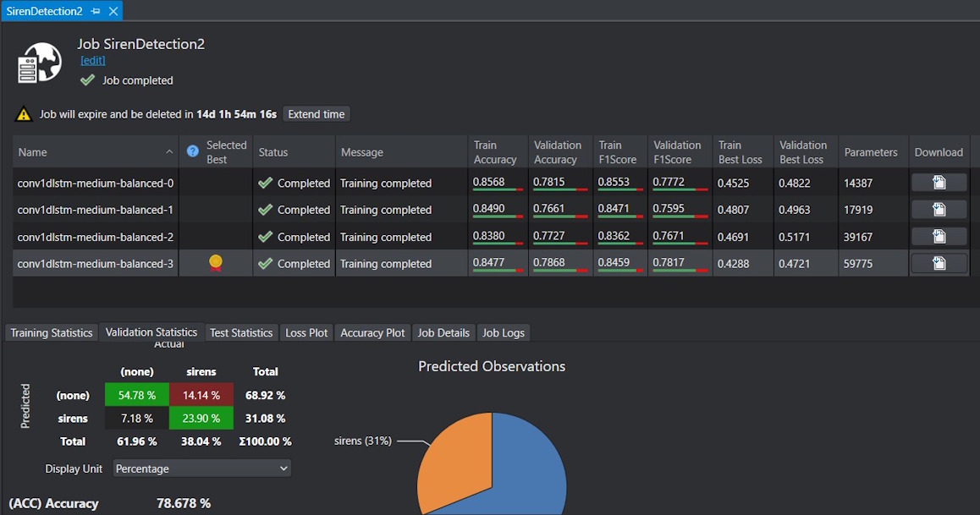Click Completed checkmark for balanced-1 row

click(265, 210)
